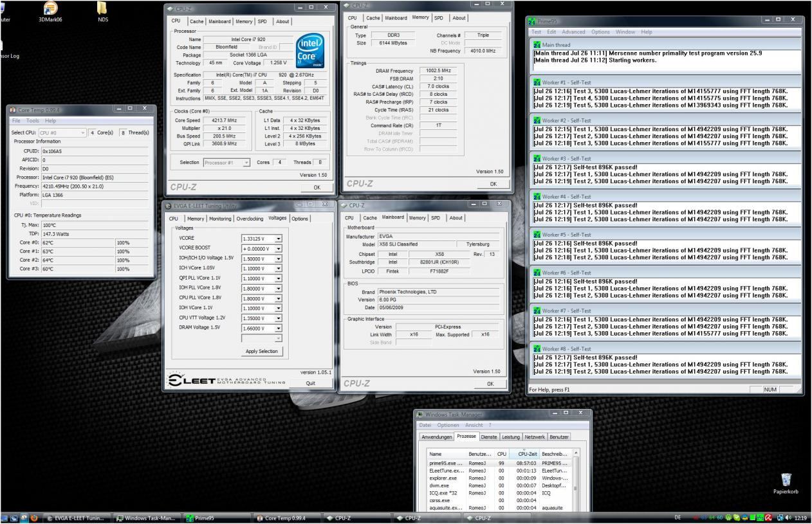Viewport: 812px width, 524px height.
Task: Select the explorer.exe process row
Action: [x=499, y=478]
